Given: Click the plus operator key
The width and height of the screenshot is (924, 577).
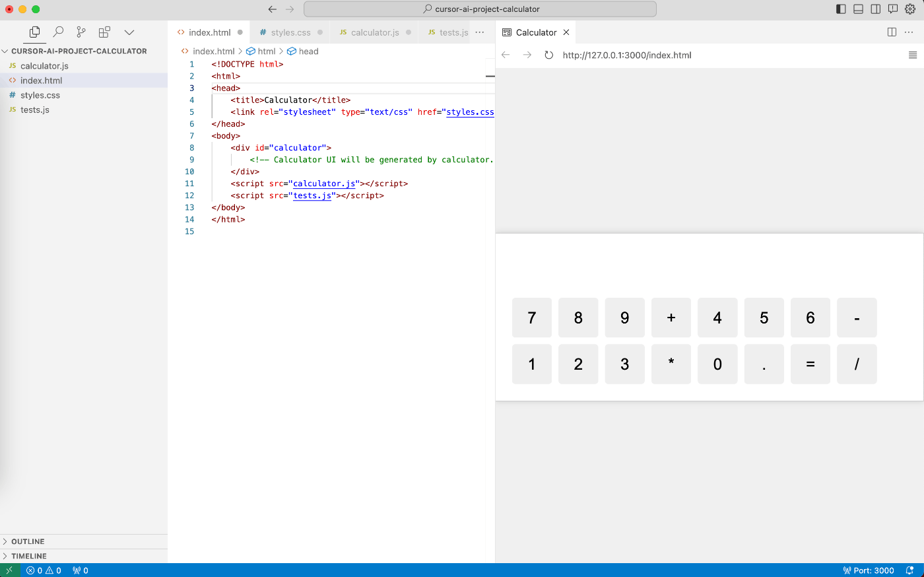Looking at the screenshot, I should coord(671,318).
